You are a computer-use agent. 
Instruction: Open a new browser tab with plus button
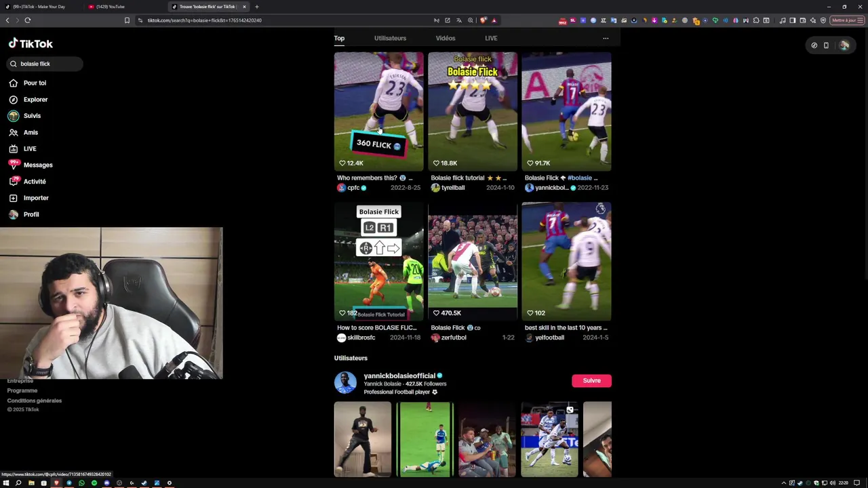point(256,7)
